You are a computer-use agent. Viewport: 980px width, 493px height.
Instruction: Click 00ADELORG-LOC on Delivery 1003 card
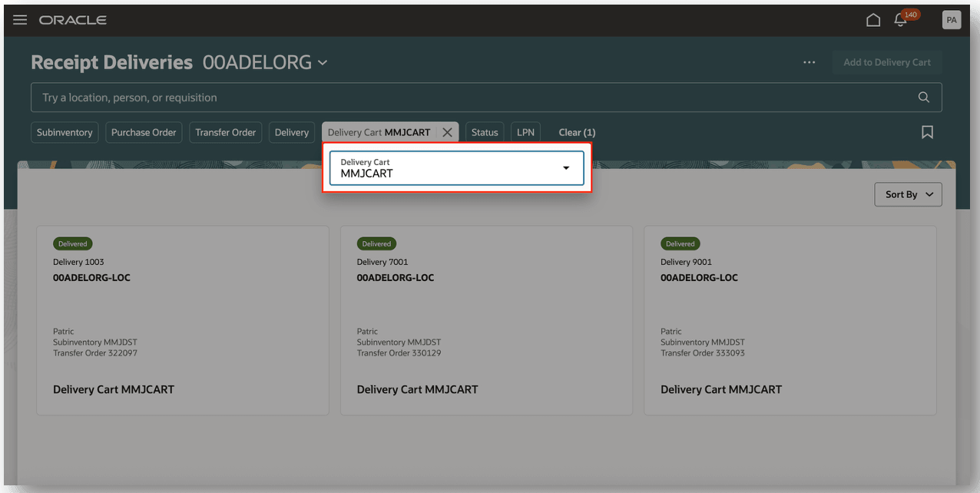pyautogui.click(x=91, y=277)
